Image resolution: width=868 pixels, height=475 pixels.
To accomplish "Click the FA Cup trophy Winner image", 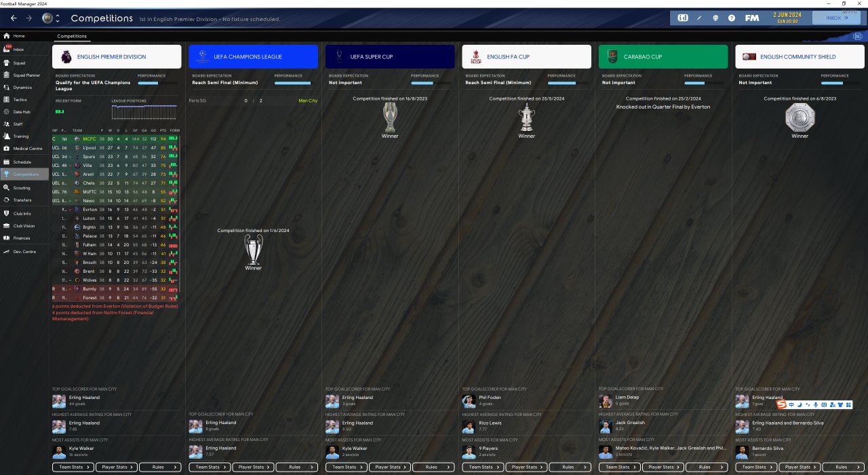I will (527, 117).
